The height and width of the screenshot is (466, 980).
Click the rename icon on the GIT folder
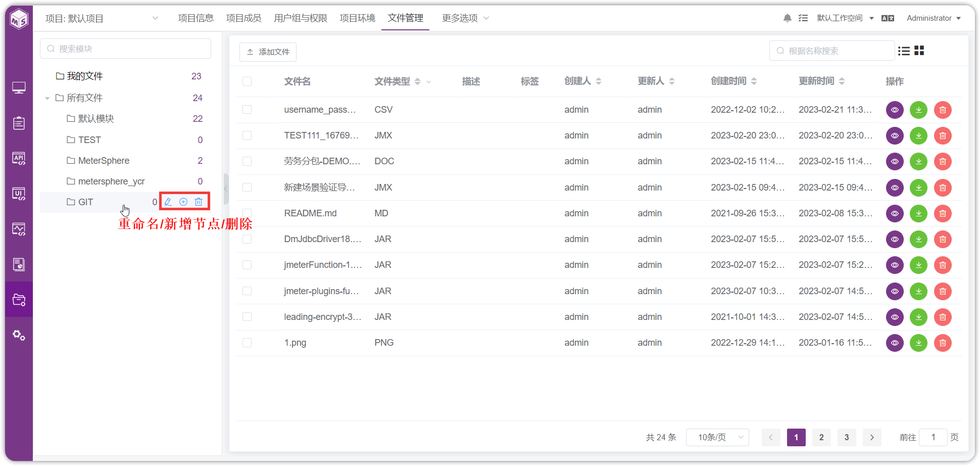coord(168,202)
